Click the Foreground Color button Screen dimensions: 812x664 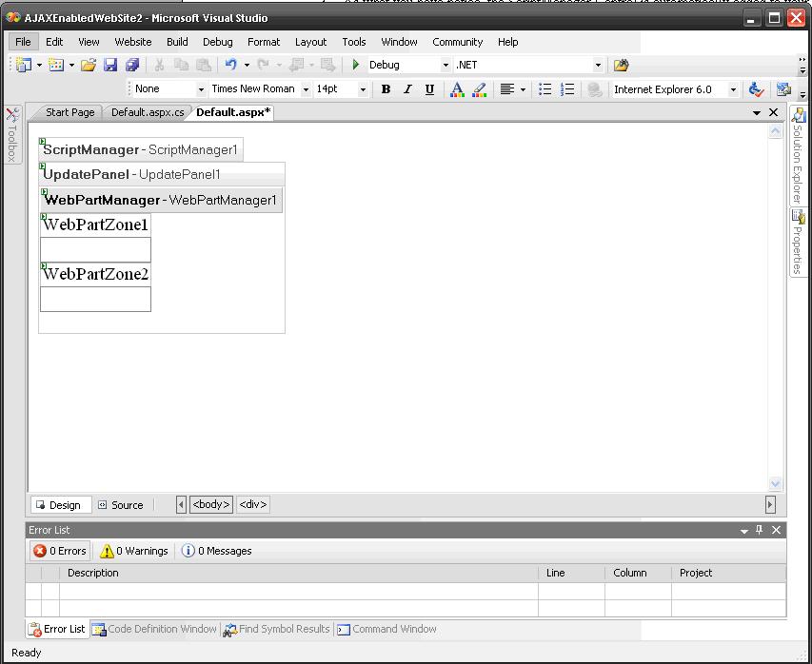click(x=457, y=89)
